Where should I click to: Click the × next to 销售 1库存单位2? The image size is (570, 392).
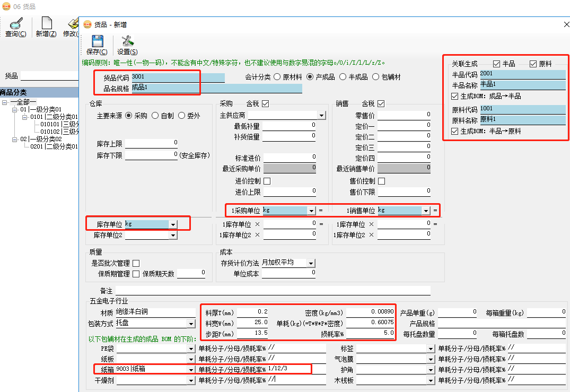(x=371, y=234)
